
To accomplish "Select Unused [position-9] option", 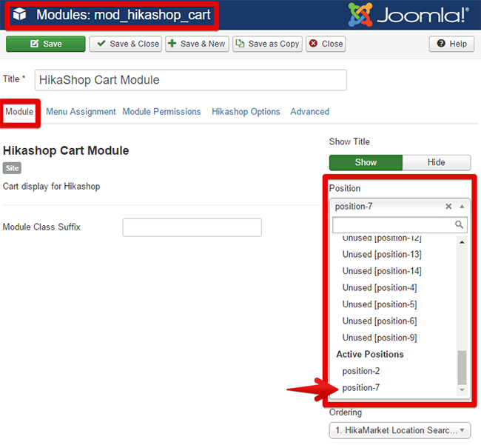I will (x=380, y=338).
